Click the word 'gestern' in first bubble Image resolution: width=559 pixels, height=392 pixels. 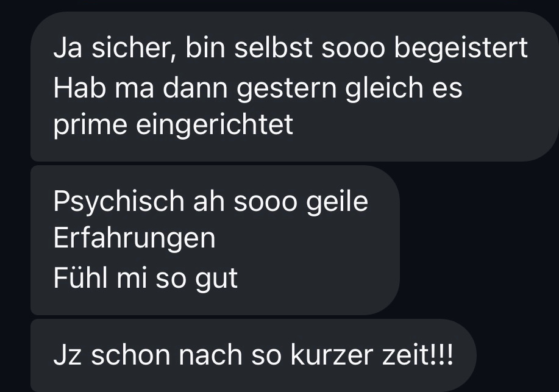[x=287, y=89]
